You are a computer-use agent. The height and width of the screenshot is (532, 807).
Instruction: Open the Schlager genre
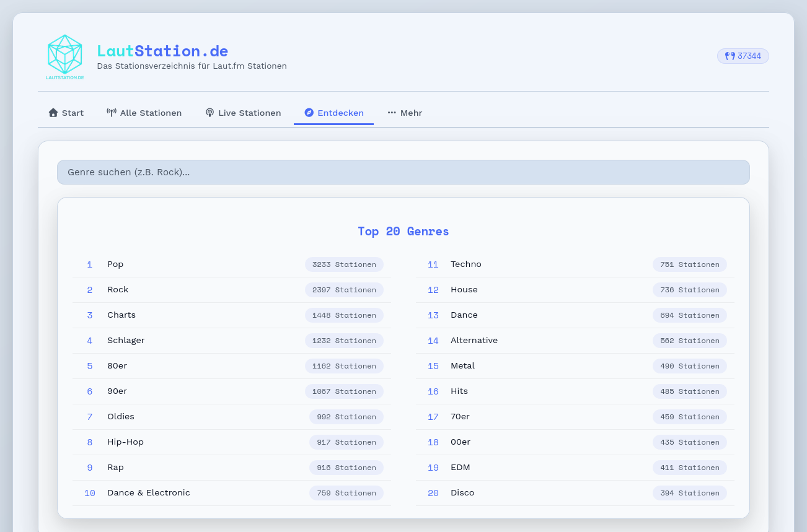(x=232, y=341)
